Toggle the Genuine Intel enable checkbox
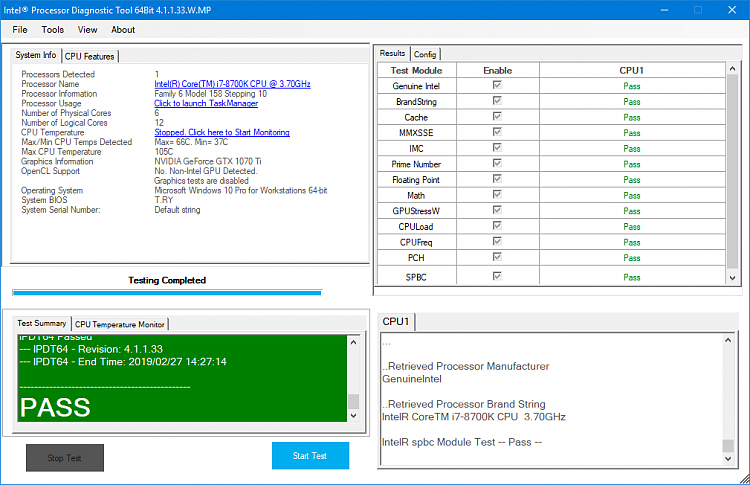Viewport: 750px width, 485px height. coord(497,85)
